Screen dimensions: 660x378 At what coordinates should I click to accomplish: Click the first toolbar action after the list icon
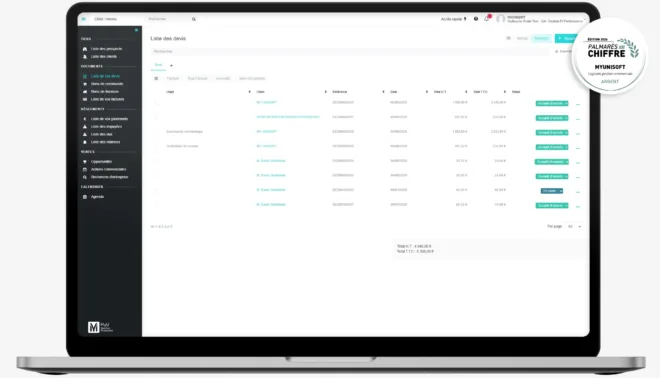click(173, 78)
